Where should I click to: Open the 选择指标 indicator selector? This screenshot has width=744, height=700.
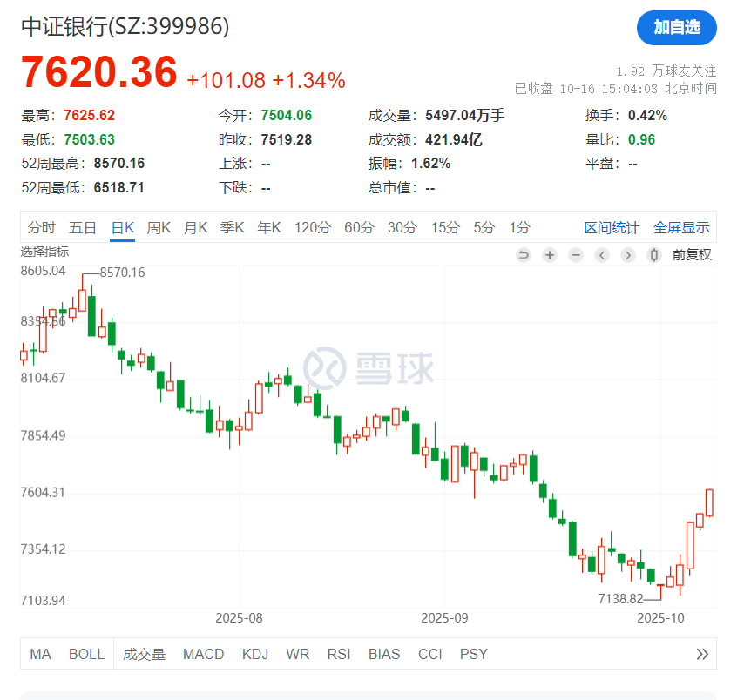44,252
